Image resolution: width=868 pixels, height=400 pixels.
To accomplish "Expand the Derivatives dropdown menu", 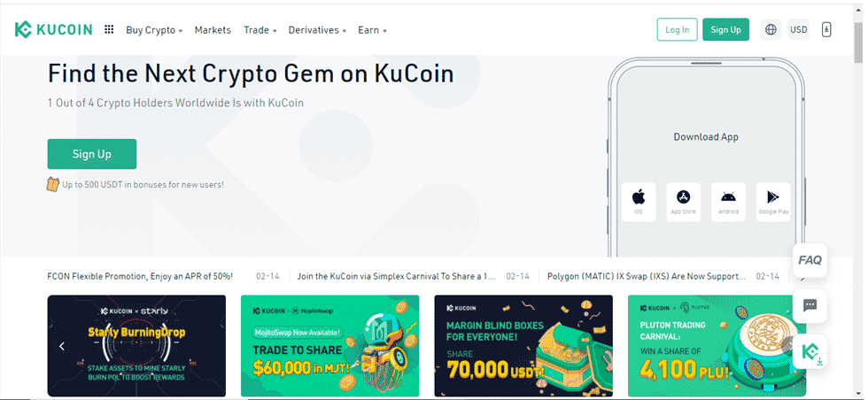I will point(317,30).
